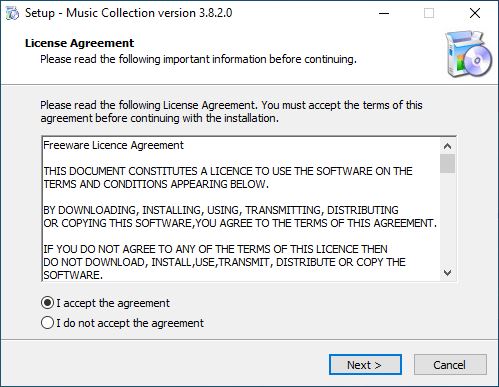The height and width of the screenshot is (387, 499).
Task: Click the installer box-and-disc image
Action: pos(469,54)
